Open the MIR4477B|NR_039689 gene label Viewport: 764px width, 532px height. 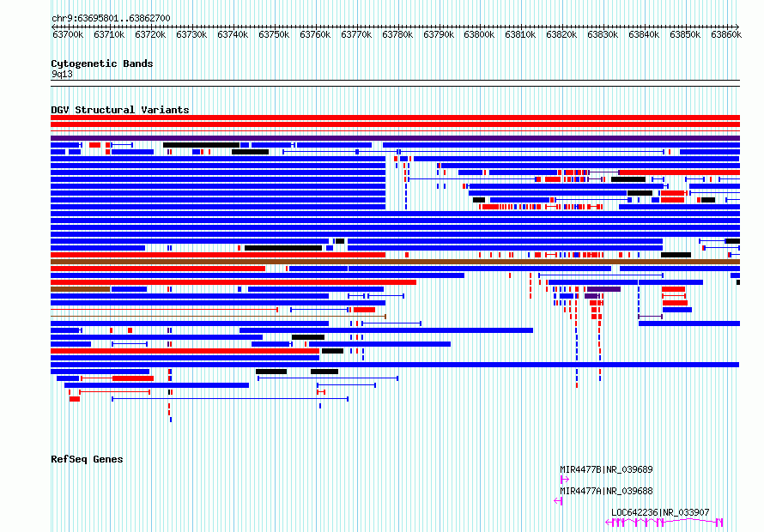(606, 469)
